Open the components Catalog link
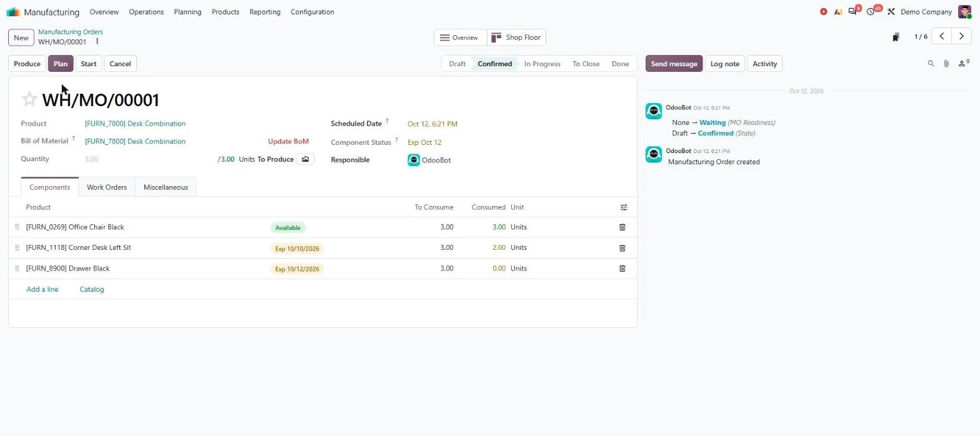 point(92,289)
